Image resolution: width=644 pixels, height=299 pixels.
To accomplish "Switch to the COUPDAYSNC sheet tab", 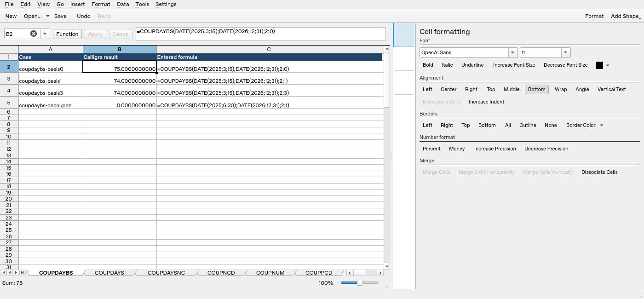I will tap(166, 273).
